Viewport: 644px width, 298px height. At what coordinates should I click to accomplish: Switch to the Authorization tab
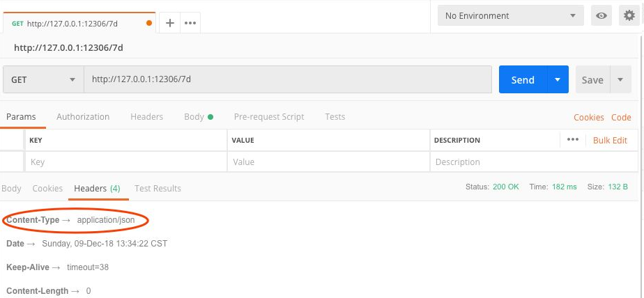click(83, 117)
